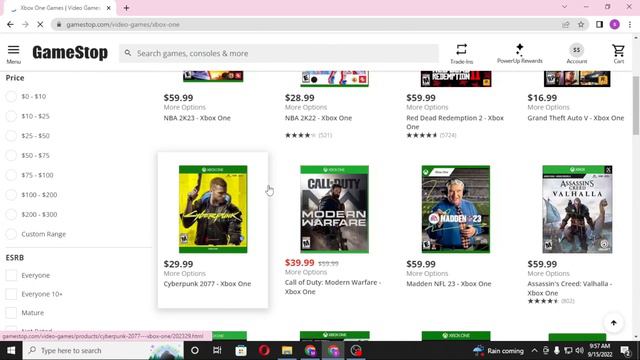
Task: Click the GameStop logo
Action: pyautogui.click(x=70, y=53)
